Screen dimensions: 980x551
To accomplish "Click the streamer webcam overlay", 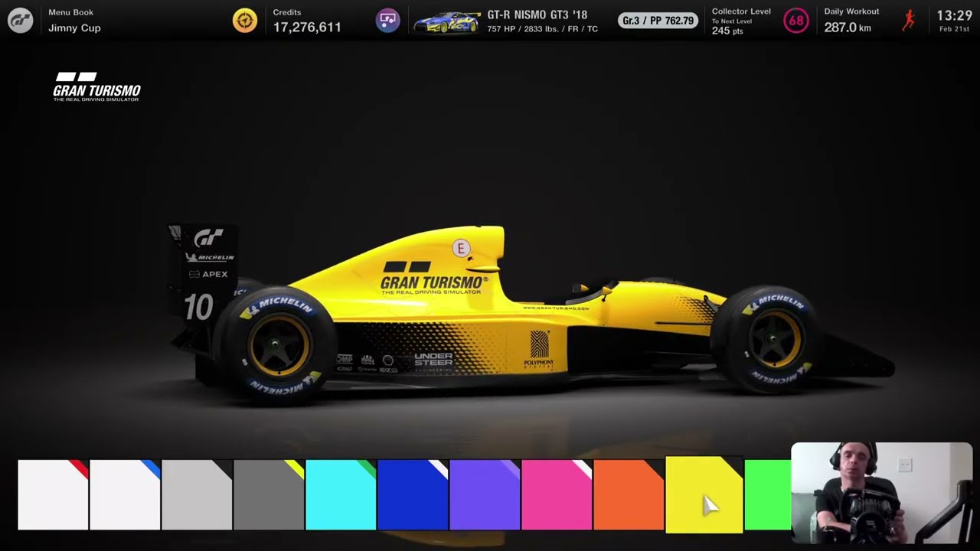I will pos(881,493).
